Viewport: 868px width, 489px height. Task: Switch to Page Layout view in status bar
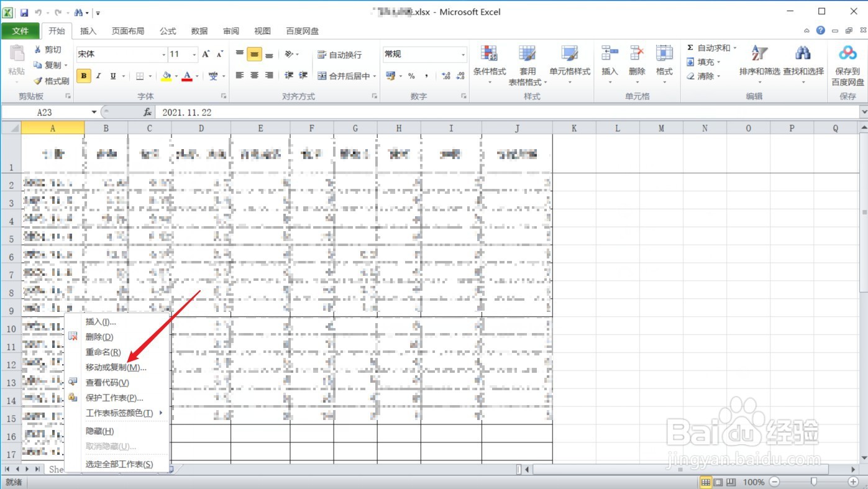tap(718, 482)
